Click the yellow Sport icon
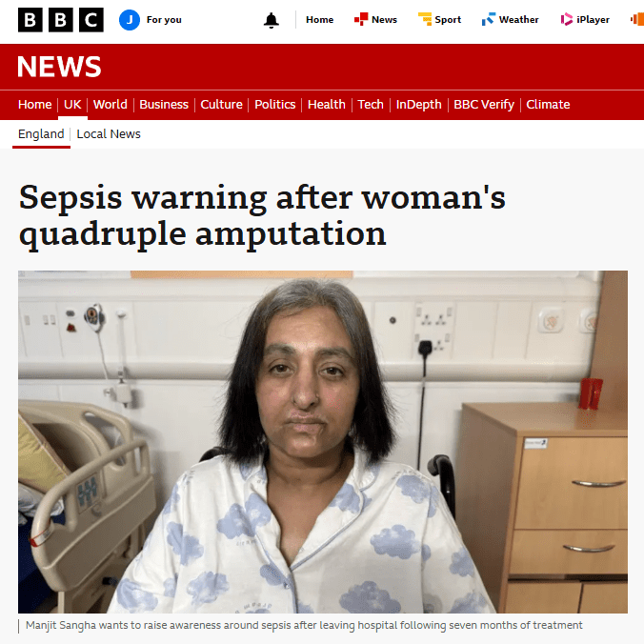The height and width of the screenshot is (644, 644). pyautogui.click(x=425, y=19)
